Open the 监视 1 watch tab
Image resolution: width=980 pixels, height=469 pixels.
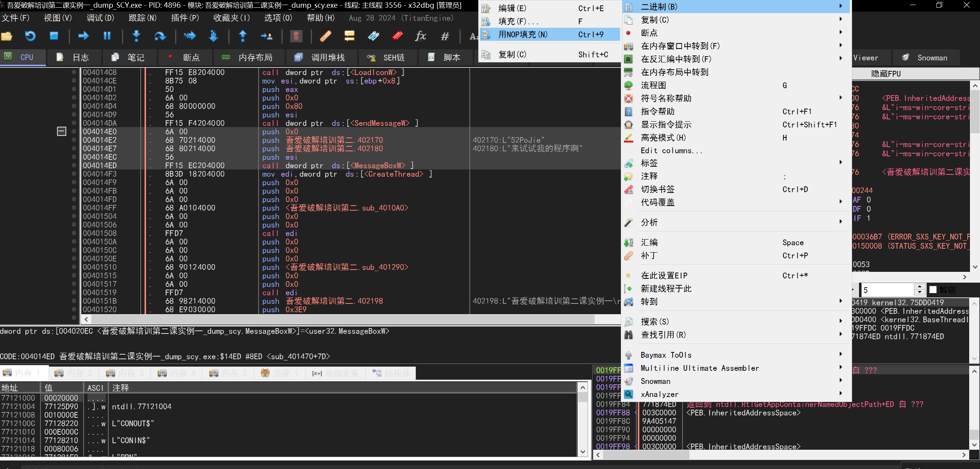(280, 373)
